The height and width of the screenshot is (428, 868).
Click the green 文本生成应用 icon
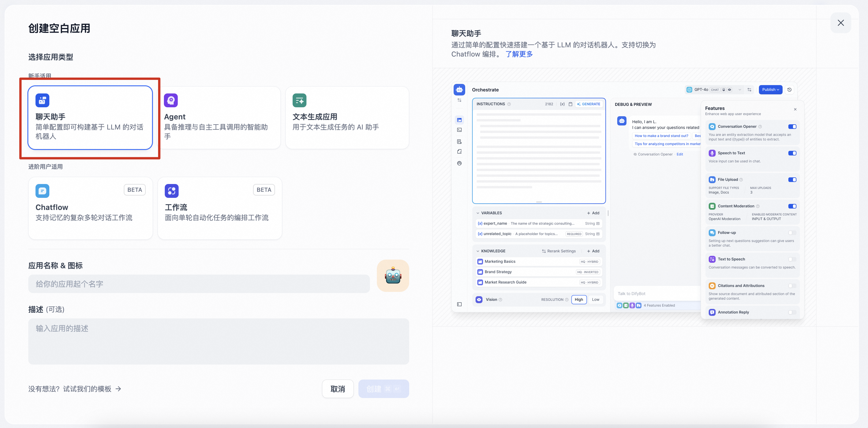(299, 100)
